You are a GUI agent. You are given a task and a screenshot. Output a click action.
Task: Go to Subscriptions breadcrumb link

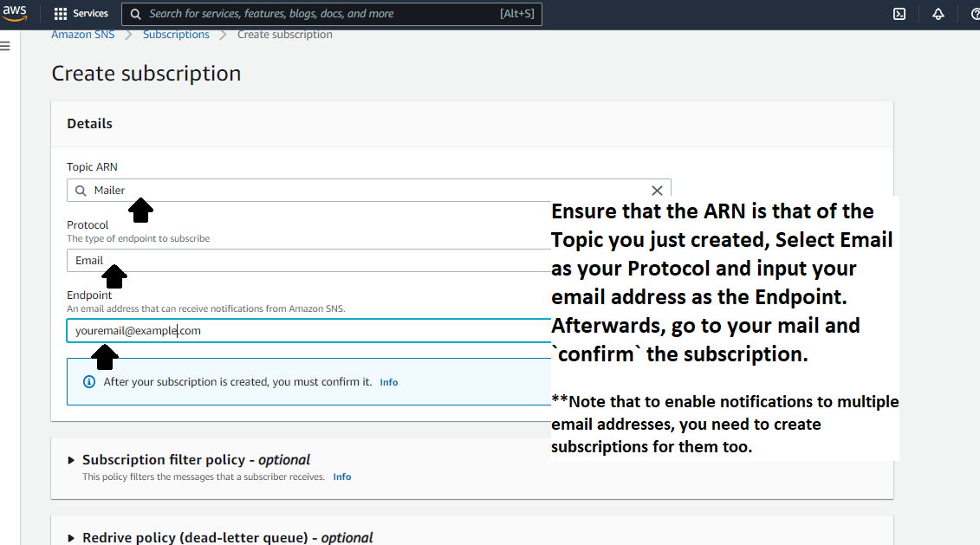pos(176,35)
